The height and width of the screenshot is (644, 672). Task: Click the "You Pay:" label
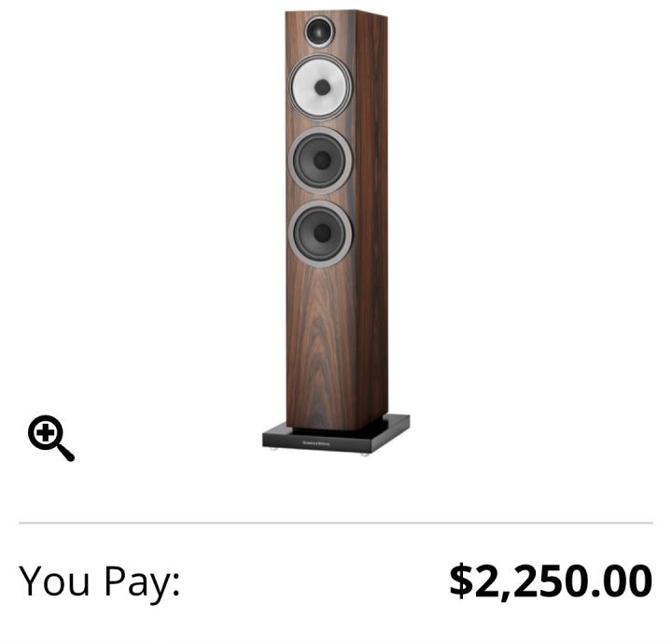point(100,581)
